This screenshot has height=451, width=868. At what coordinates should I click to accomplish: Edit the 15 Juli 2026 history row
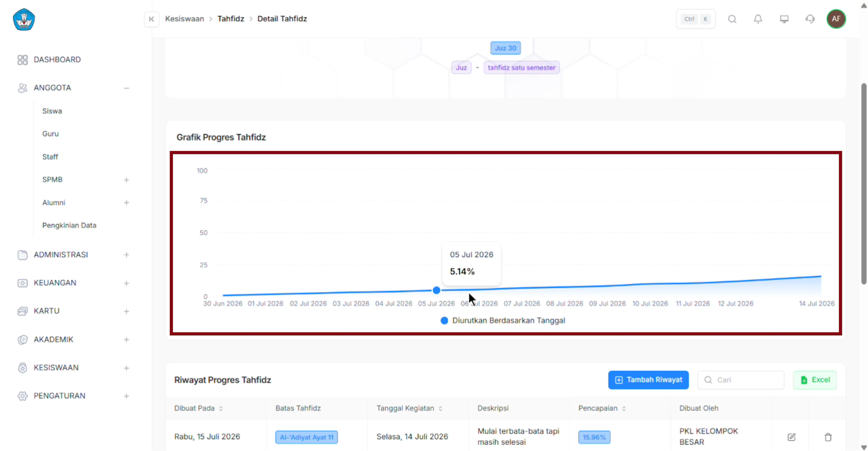(x=792, y=437)
